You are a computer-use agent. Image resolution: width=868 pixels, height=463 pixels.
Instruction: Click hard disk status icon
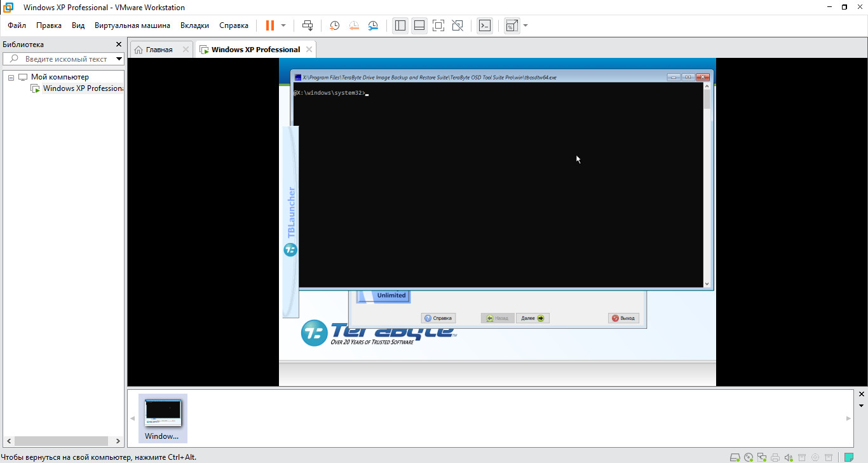click(735, 457)
